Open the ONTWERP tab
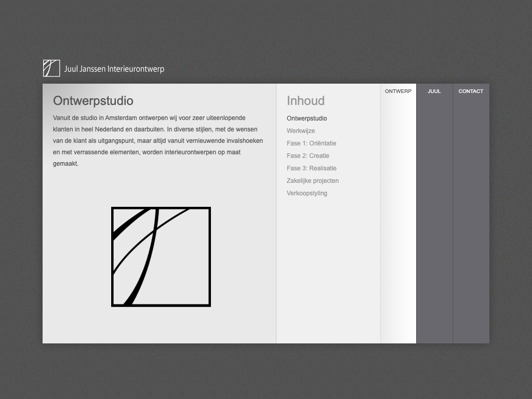The height and width of the screenshot is (399, 532). [398, 91]
